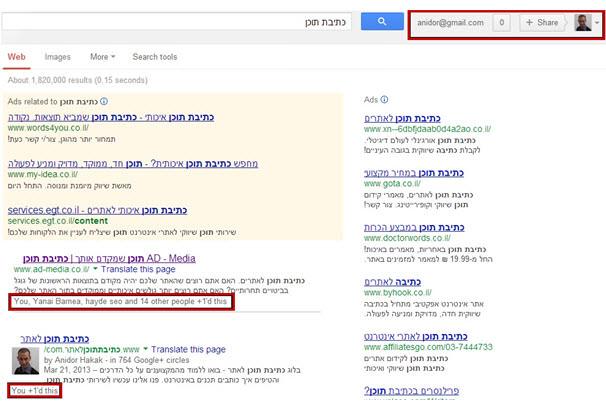Select the Web tab
This screenshot has width=606, height=408.
17,57
